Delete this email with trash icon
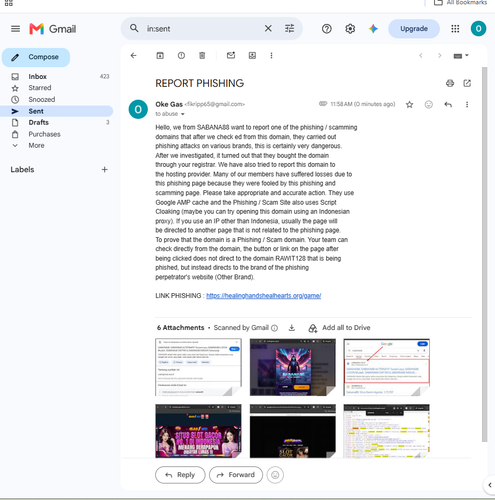The height and width of the screenshot is (500, 495). (x=202, y=56)
